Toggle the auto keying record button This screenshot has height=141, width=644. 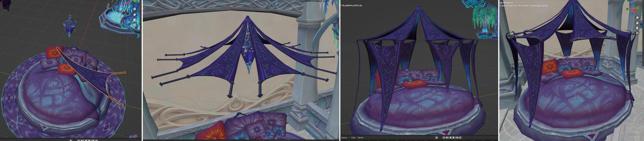tap(436, 137)
